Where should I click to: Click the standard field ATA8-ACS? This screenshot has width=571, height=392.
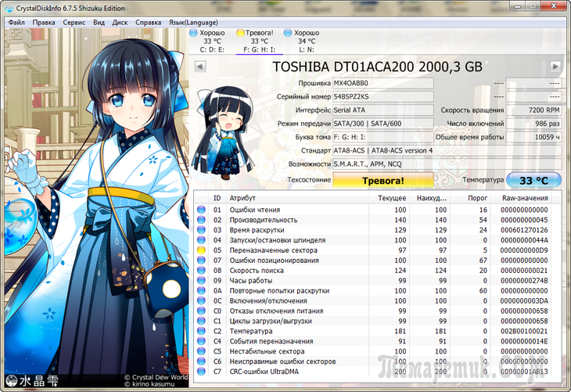point(447,150)
